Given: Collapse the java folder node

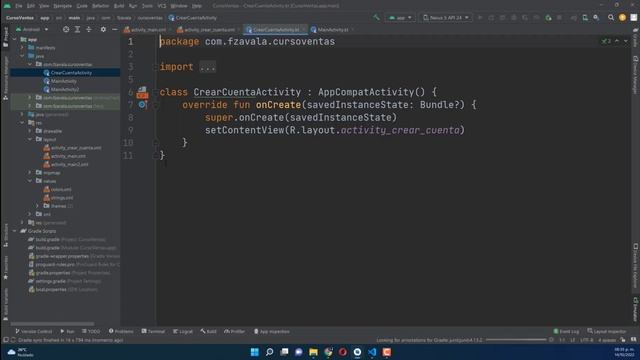Looking at the screenshot, I should pos(22,56).
